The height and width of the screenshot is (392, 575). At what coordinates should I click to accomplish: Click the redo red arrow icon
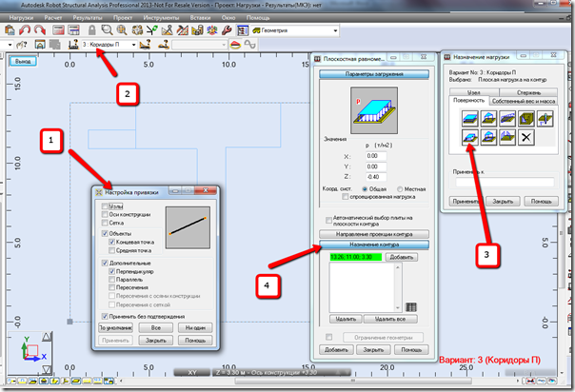[40, 30]
